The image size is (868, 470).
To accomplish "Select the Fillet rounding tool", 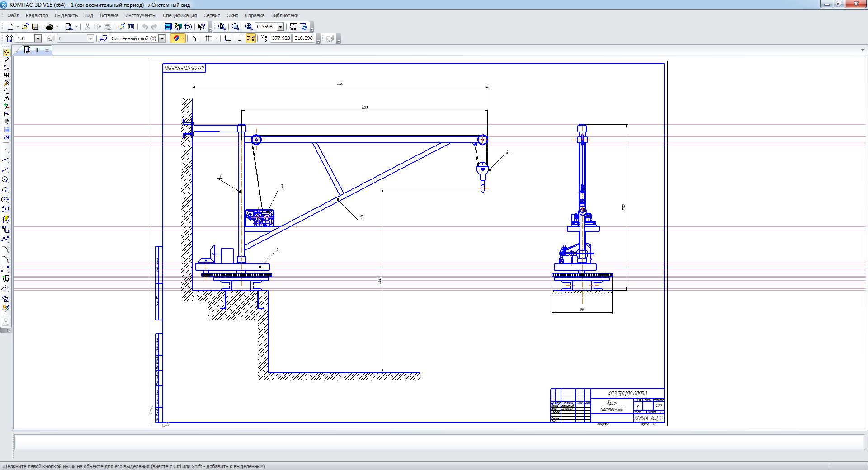I will pyautogui.click(x=5, y=259).
